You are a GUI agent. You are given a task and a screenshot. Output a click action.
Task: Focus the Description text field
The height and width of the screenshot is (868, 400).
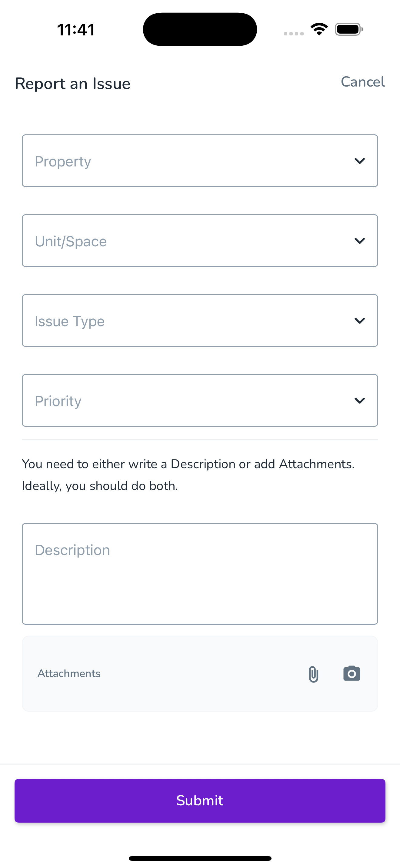pyautogui.click(x=200, y=574)
